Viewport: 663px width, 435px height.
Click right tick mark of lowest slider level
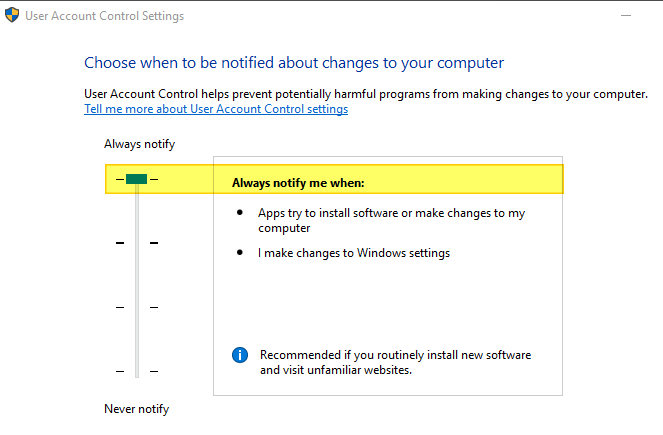tap(154, 371)
